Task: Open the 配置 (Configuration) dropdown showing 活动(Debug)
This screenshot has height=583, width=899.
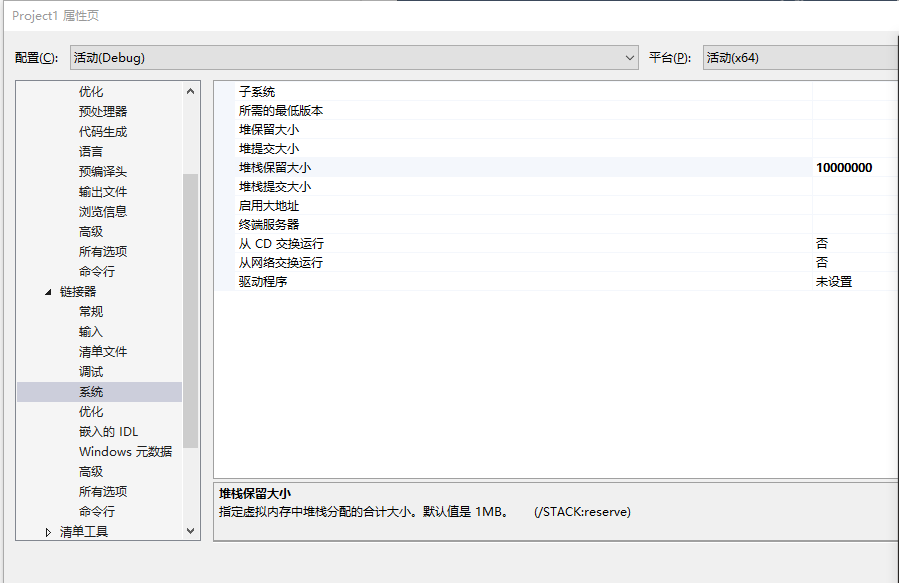Action: [350, 57]
